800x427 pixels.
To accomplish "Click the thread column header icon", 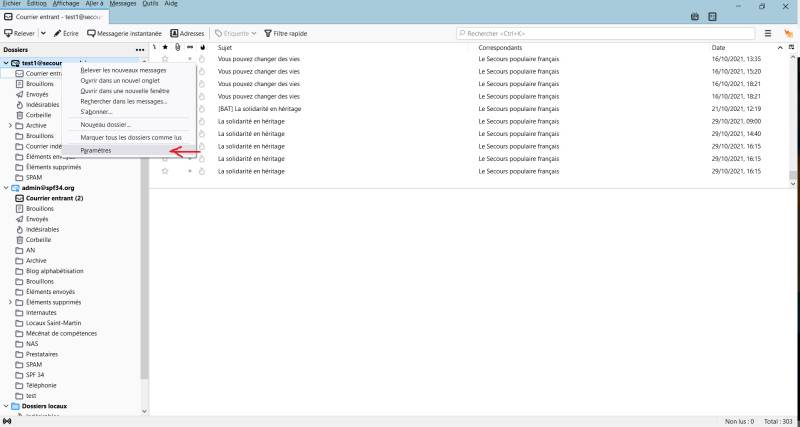I will [x=154, y=47].
